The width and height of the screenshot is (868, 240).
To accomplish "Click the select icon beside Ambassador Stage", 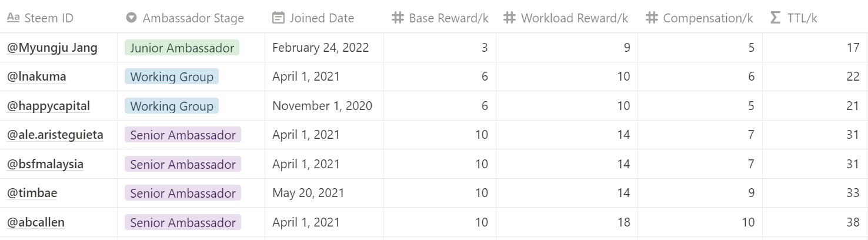I will click(131, 18).
